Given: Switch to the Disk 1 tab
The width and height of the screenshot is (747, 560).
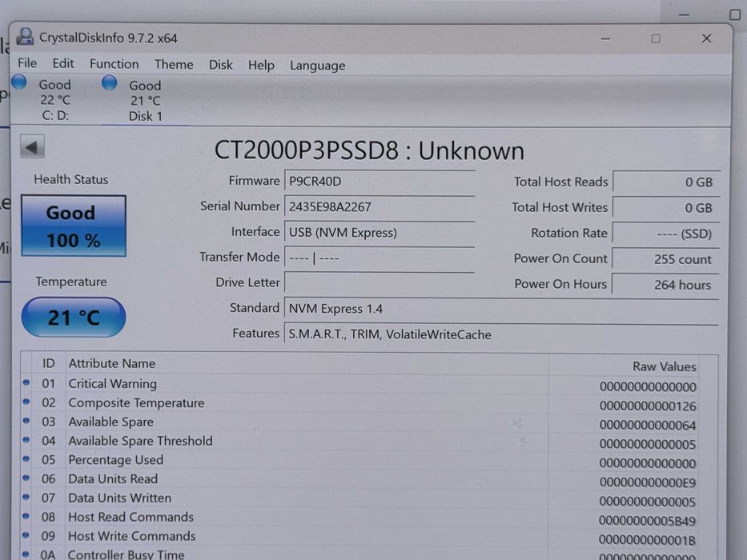Looking at the screenshot, I should coord(145,101).
